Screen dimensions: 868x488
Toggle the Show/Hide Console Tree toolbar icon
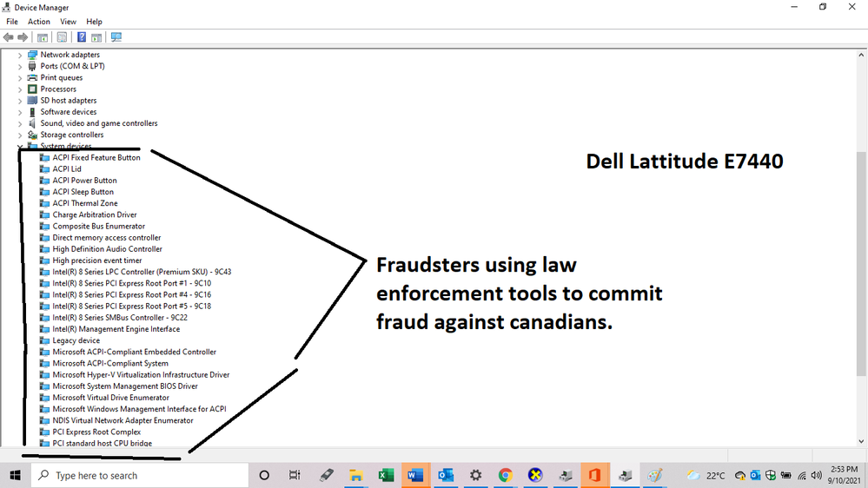tap(43, 37)
